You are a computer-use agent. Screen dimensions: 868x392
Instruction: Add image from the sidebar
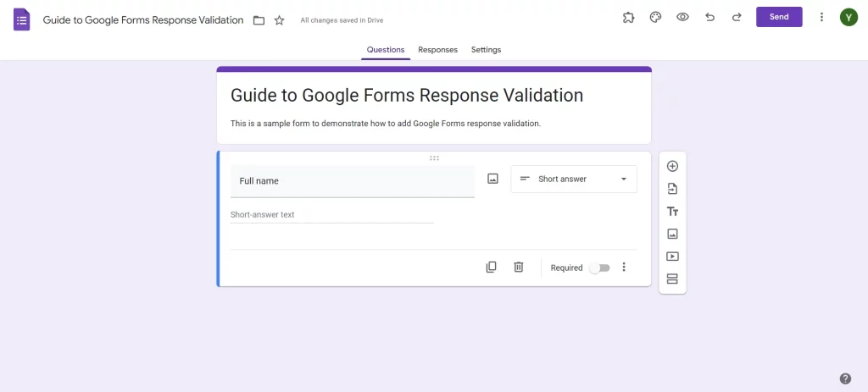(672, 234)
